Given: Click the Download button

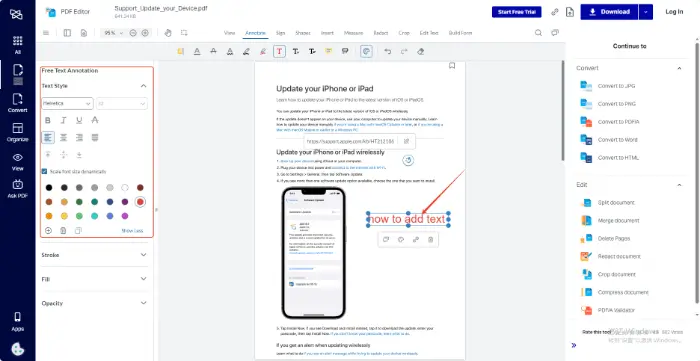Looking at the screenshot, I should tap(609, 12).
